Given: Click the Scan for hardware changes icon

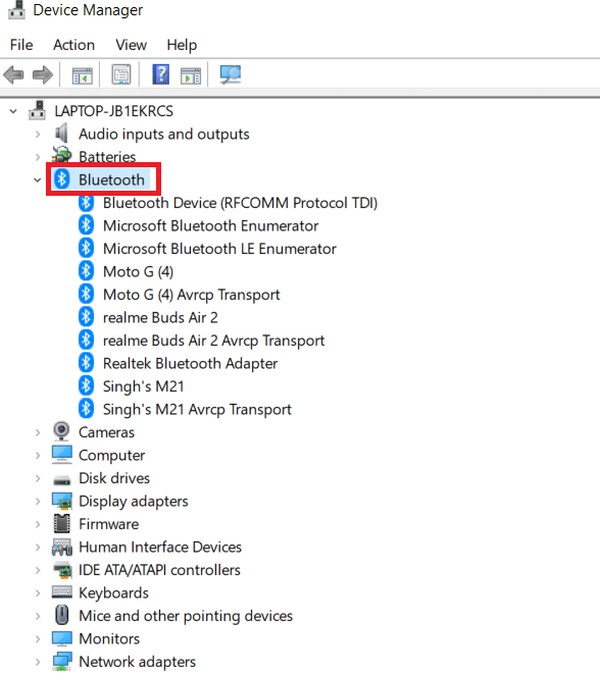Looking at the screenshot, I should (230, 75).
